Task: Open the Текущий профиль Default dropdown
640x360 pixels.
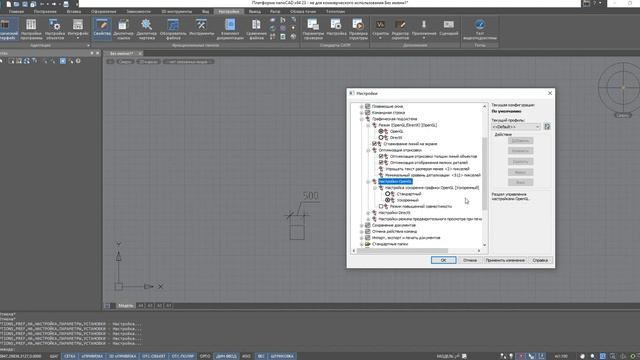Action: click(516, 127)
